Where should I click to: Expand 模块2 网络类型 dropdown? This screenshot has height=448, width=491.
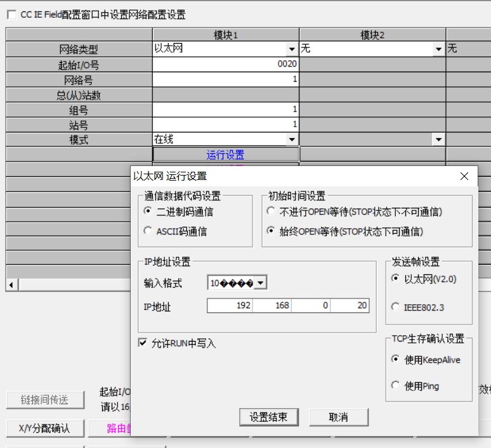pyautogui.click(x=438, y=49)
